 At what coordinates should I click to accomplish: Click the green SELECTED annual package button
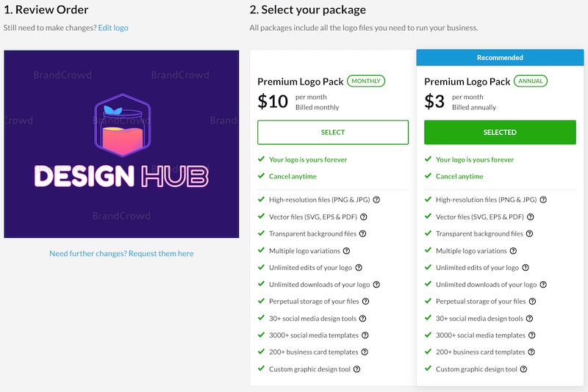click(x=500, y=132)
